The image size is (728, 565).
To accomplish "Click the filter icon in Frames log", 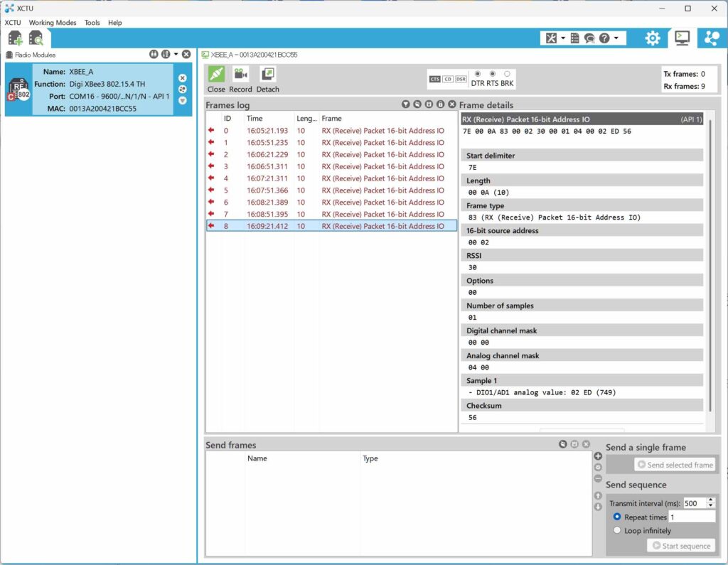I will click(406, 104).
